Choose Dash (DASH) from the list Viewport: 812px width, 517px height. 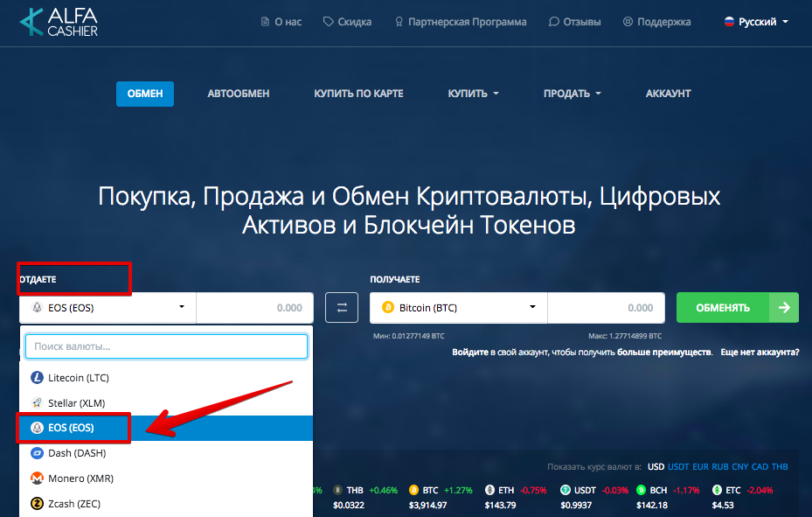[x=166, y=453]
